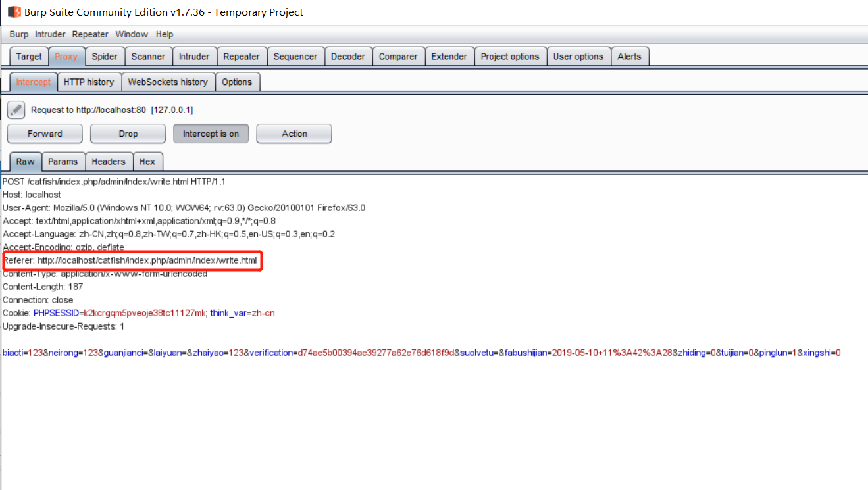This screenshot has height=490, width=868.
Task: Open the Project options tab
Action: pyautogui.click(x=510, y=57)
